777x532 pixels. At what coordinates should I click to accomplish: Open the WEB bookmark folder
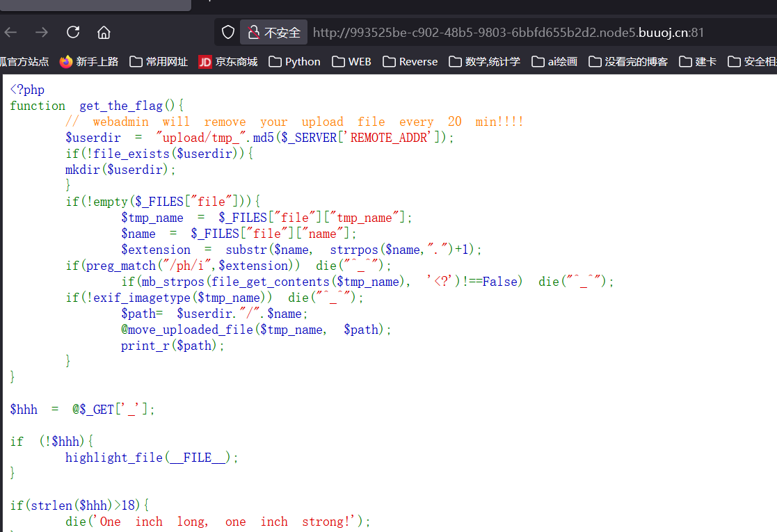point(351,61)
